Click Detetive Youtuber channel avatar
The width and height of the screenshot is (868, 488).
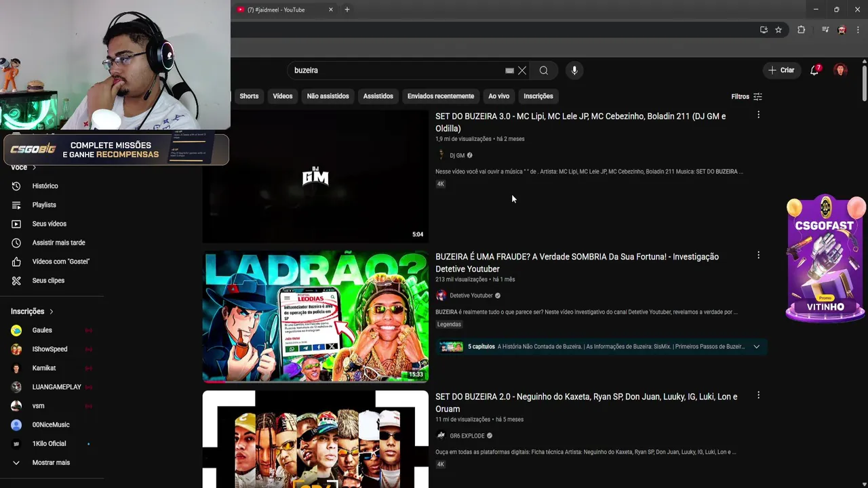point(441,296)
